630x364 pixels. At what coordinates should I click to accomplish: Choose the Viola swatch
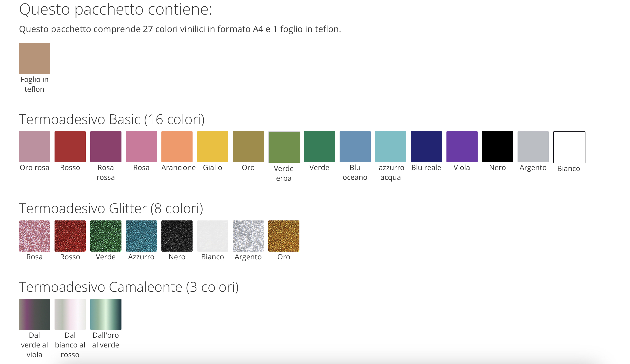pos(462,147)
